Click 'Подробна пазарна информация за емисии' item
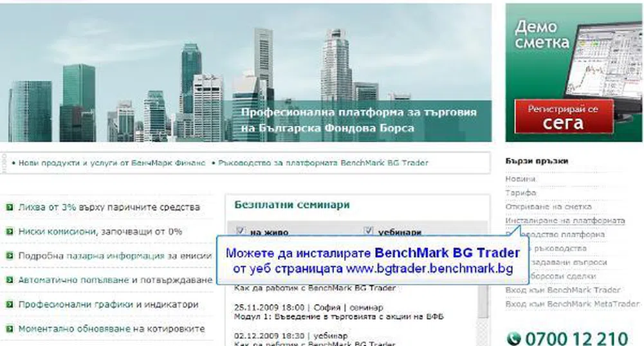 [115, 256]
